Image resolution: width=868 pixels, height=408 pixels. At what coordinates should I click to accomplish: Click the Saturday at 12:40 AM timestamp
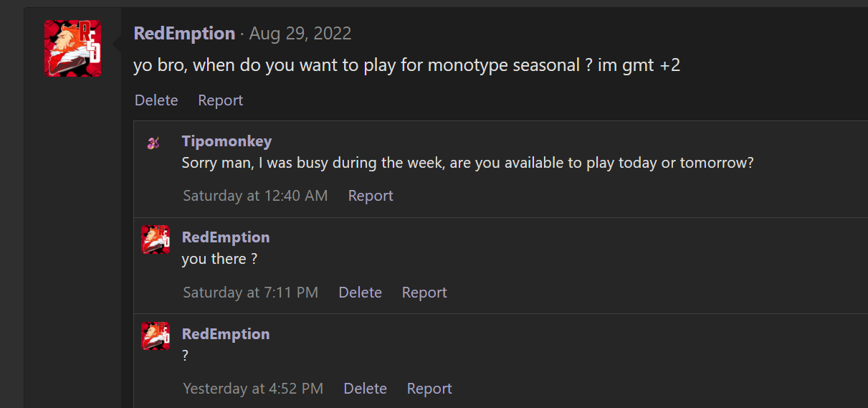pos(255,196)
